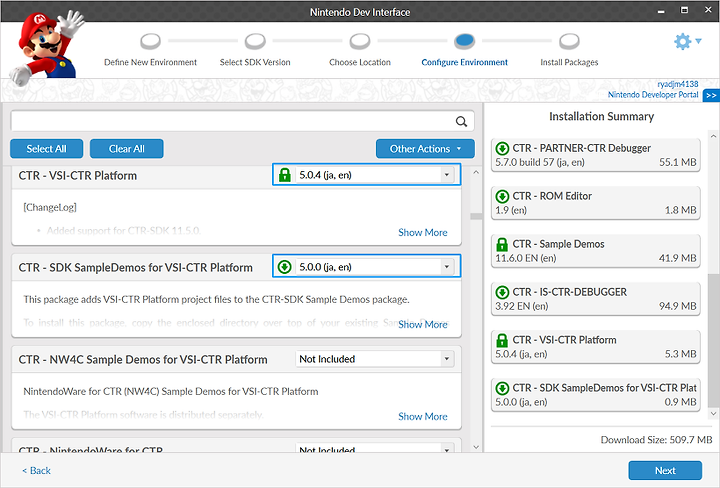Click Sample Demos lock icon in summary
The image size is (720, 488).
(502, 244)
